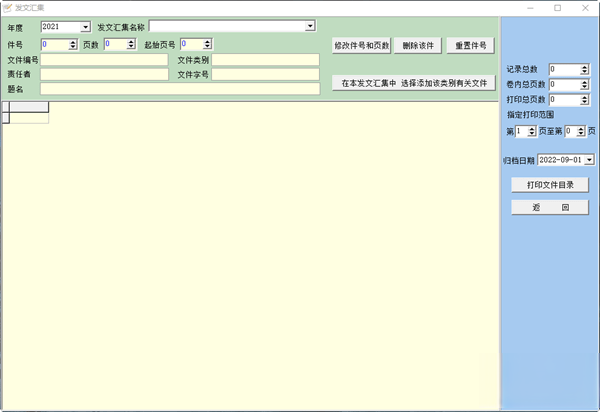The width and height of the screenshot is (600, 412).
Task: Open the 年度 year dropdown
Action: click(85, 27)
